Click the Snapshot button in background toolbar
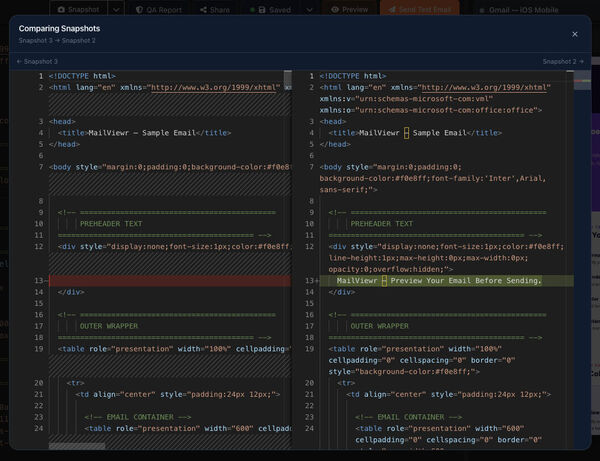Viewport: 600px width, 461px height. 78,10
